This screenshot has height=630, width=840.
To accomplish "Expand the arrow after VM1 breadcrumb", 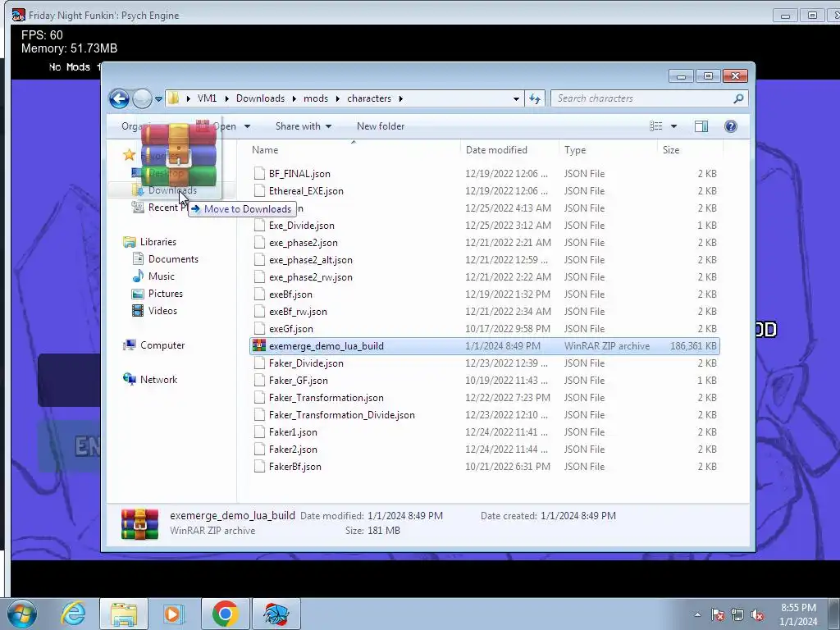I will coord(226,98).
